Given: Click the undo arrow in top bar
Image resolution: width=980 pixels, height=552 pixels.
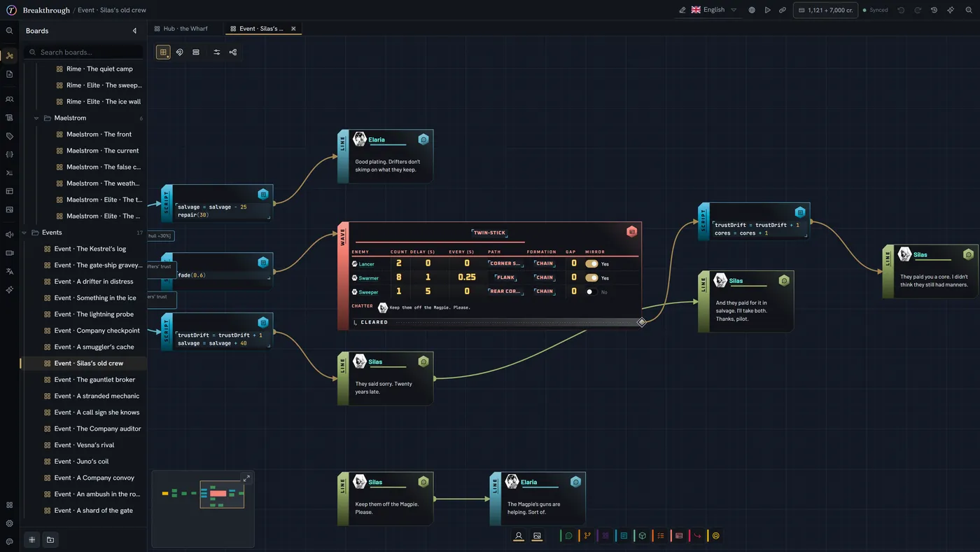Looking at the screenshot, I should pyautogui.click(x=901, y=11).
